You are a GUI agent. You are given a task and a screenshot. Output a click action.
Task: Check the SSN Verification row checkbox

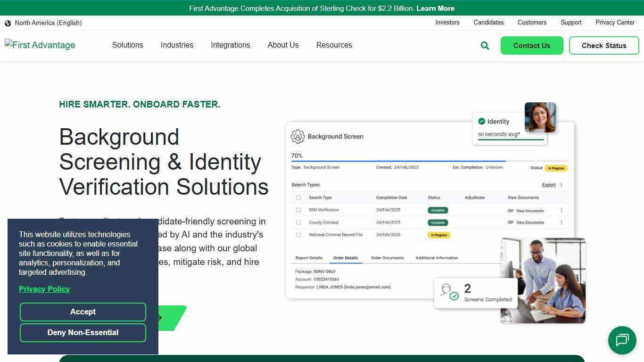pos(298,210)
